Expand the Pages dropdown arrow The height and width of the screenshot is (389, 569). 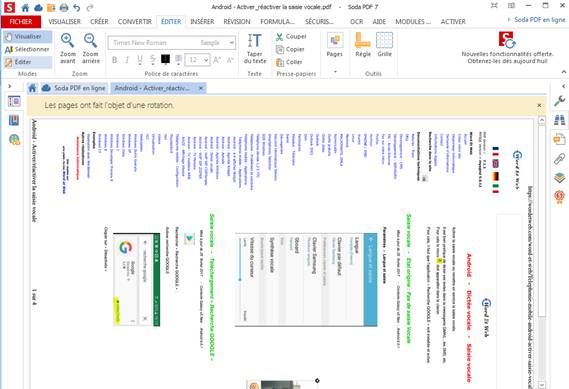[335, 72]
